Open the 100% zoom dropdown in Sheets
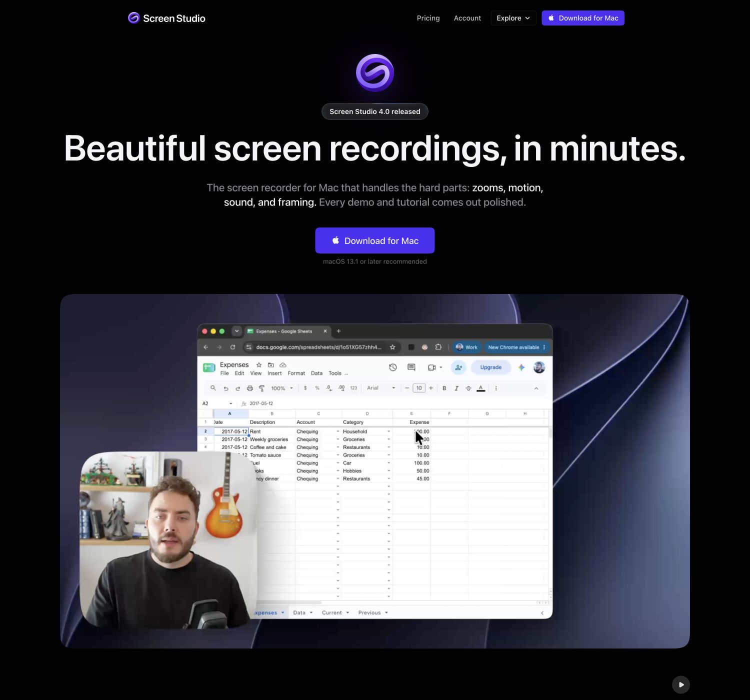 click(x=282, y=388)
